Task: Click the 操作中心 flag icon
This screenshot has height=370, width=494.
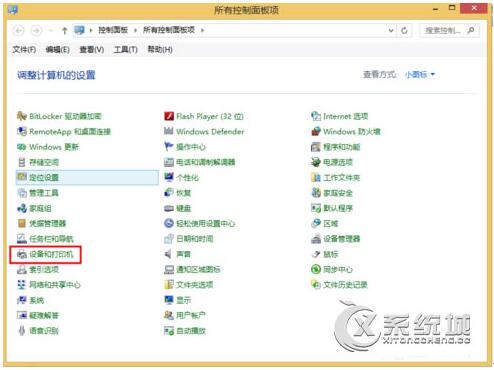Action: 169,147
